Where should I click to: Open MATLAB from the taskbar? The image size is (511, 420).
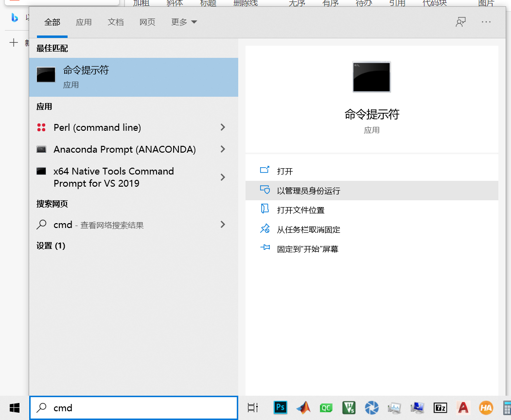click(x=303, y=408)
